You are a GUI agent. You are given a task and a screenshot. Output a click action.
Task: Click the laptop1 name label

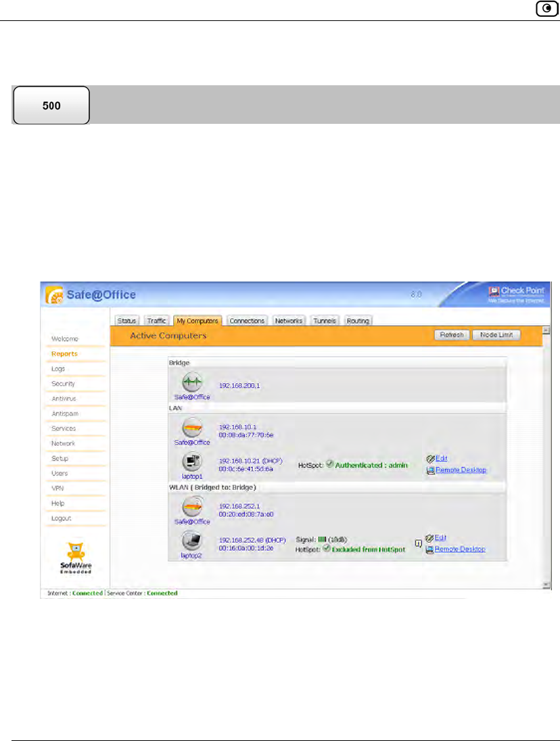pos(192,476)
